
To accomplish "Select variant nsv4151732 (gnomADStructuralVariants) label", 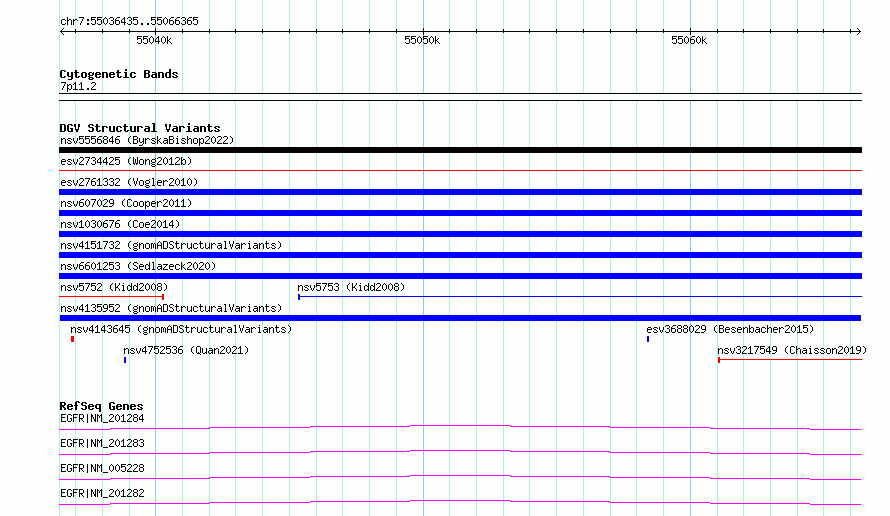I will (171, 245).
